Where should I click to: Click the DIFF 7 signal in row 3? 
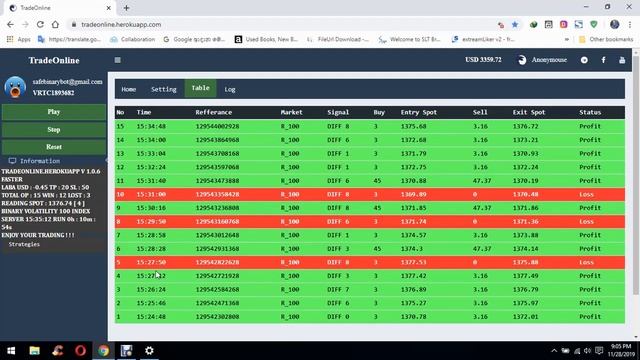pyautogui.click(x=338, y=289)
